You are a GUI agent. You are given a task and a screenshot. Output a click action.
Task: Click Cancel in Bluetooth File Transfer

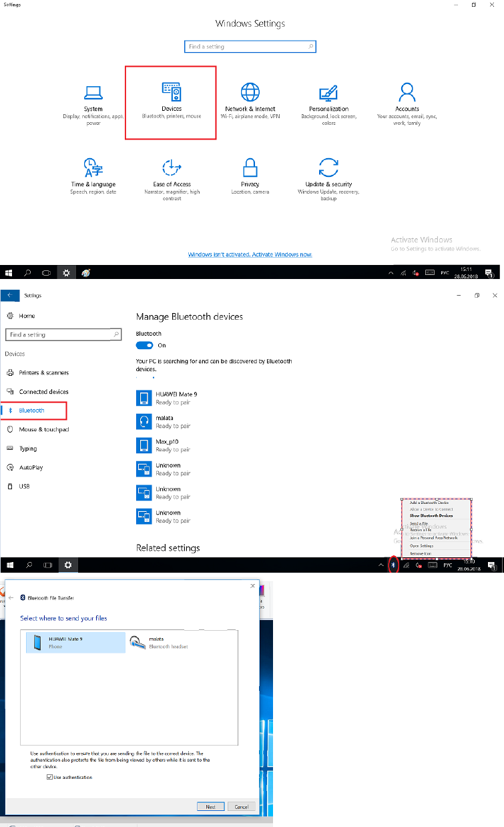pos(242,806)
